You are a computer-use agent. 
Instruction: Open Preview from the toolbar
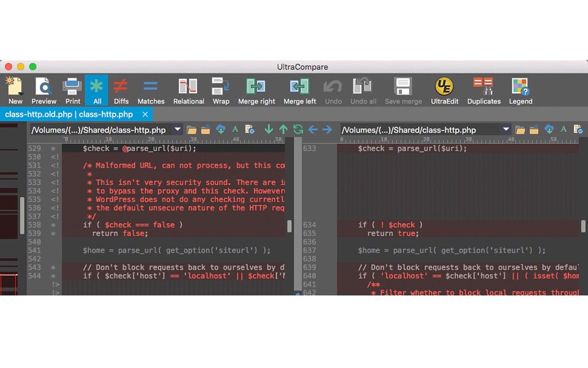pos(44,90)
